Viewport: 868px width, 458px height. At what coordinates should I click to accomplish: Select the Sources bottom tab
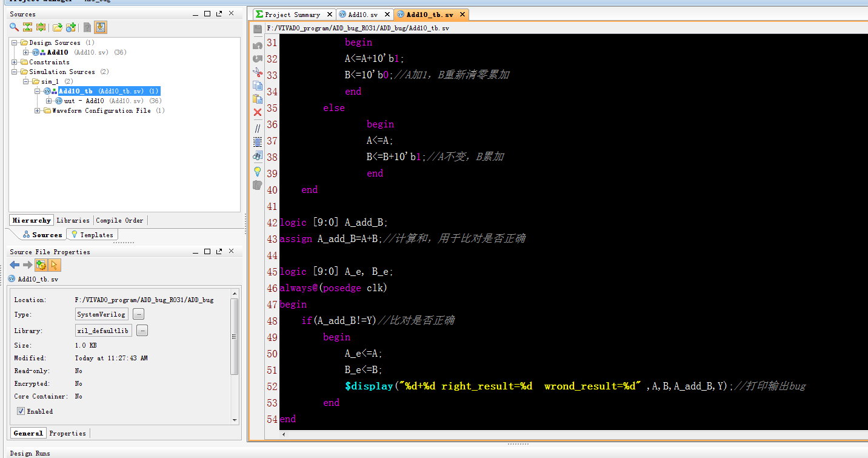point(42,235)
